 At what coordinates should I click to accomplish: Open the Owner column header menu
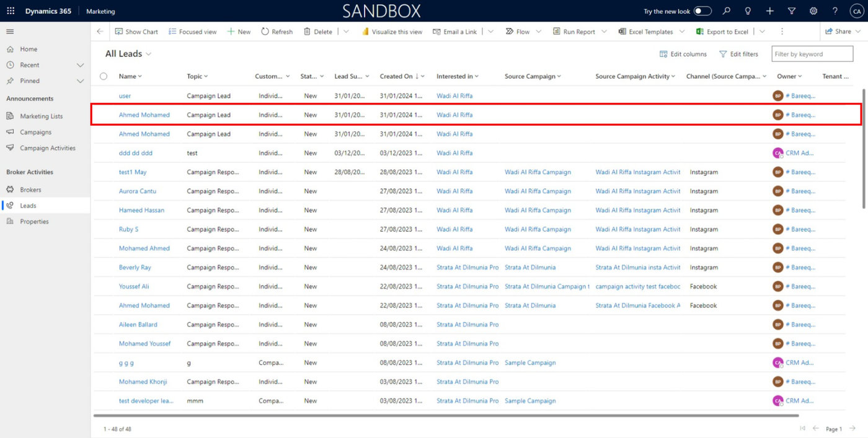pyautogui.click(x=789, y=76)
